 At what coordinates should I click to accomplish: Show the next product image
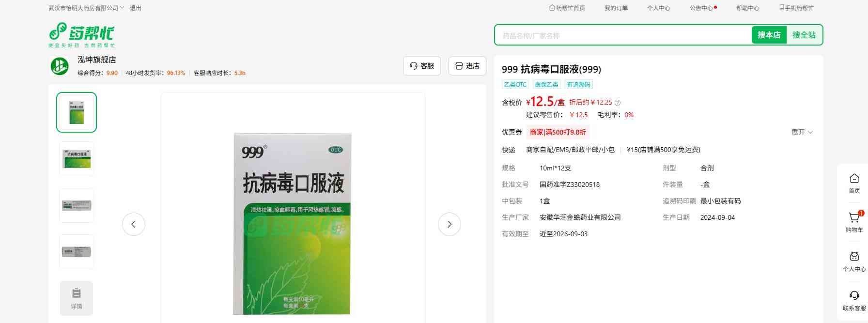coord(449,224)
